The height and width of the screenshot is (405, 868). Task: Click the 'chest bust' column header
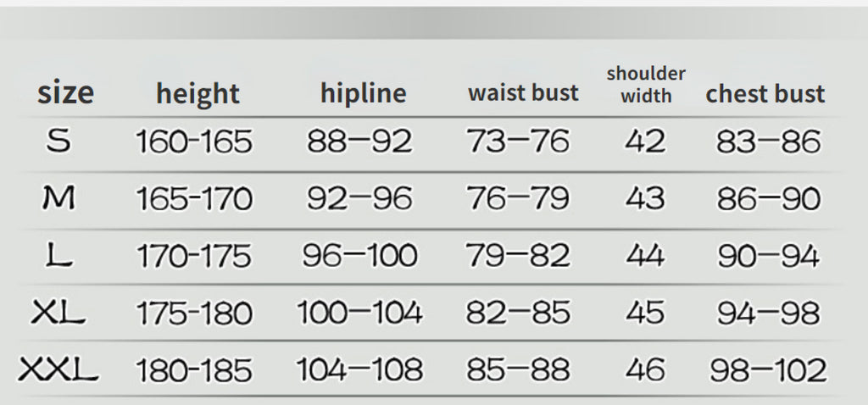(x=765, y=93)
